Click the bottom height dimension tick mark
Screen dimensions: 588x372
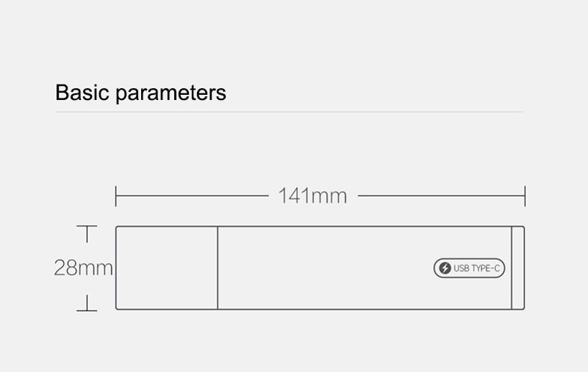click(x=87, y=303)
